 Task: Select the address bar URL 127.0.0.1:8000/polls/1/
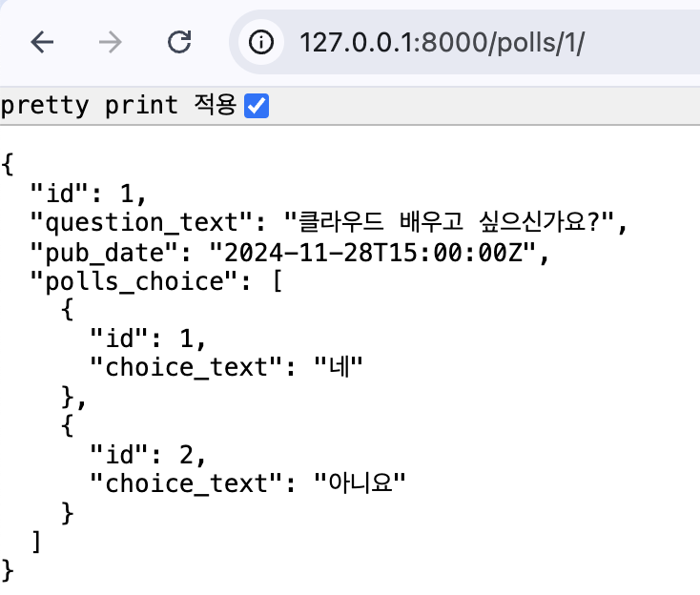coord(442,43)
